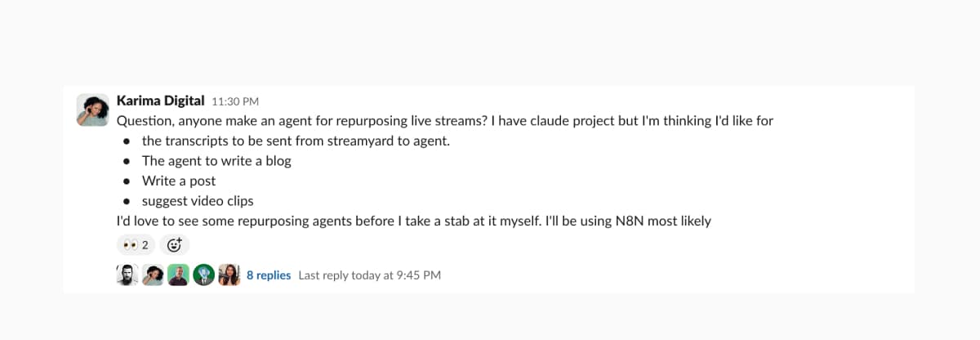Open the 8 replies thread
The image size is (980, 340).
click(269, 275)
